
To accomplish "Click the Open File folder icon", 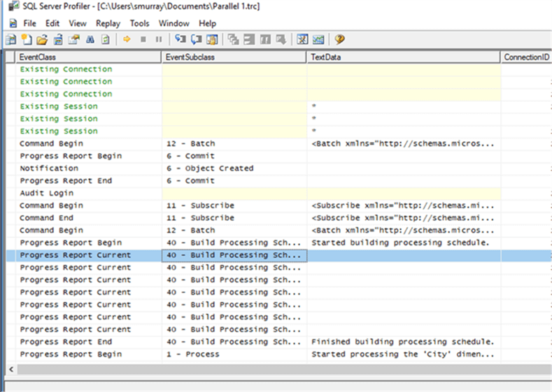I will point(42,40).
